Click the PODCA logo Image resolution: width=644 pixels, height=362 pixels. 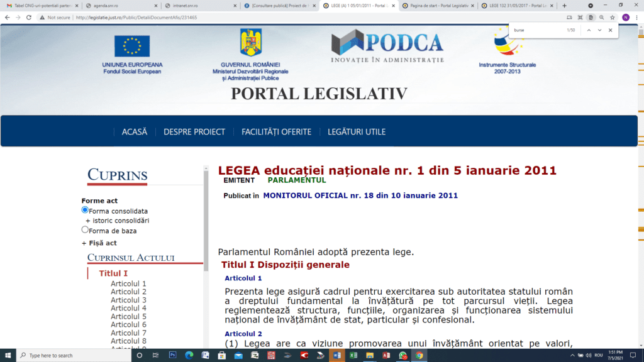[x=387, y=46]
